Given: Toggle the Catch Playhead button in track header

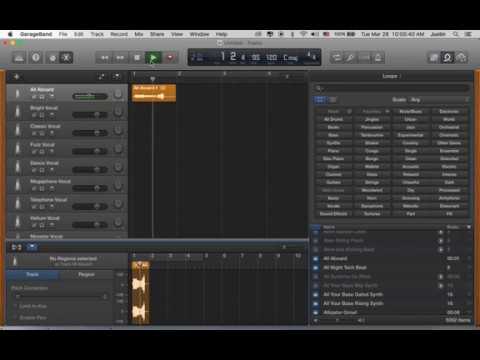Looking at the screenshot, I should pyautogui.click(x=117, y=77).
